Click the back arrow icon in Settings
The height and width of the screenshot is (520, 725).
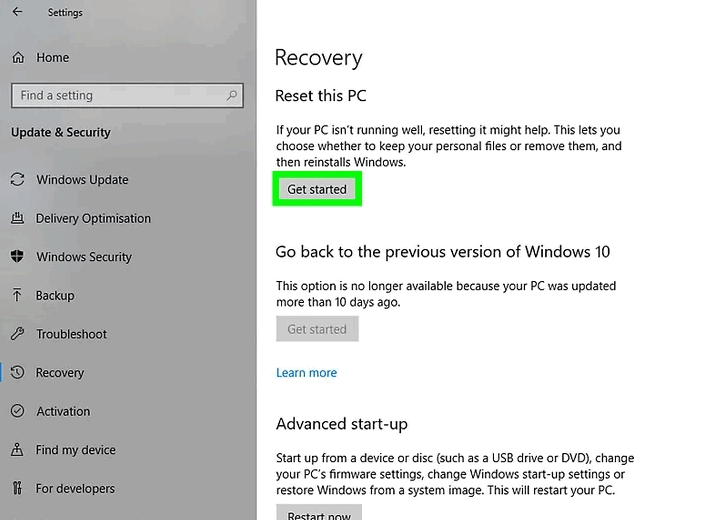17,12
